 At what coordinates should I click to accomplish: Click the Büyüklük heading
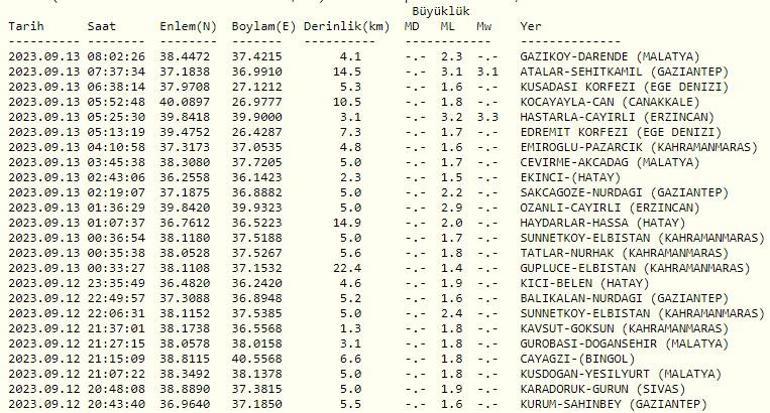(441, 11)
